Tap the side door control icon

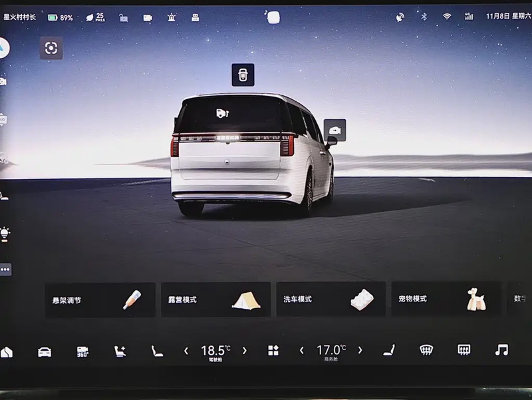coord(334,130)
